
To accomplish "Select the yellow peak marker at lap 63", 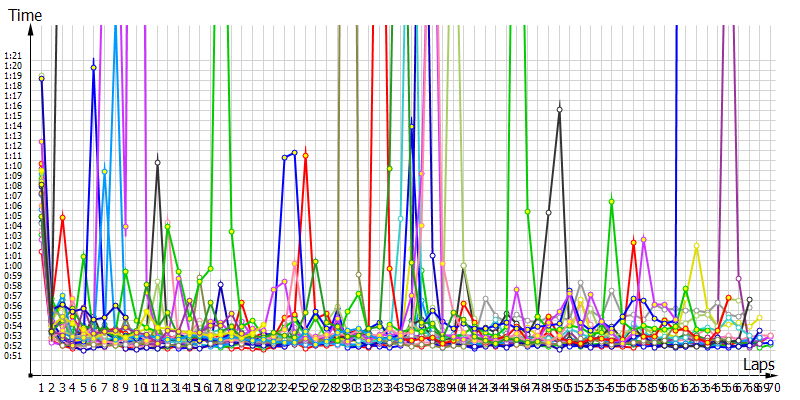I will pos(696,246).
